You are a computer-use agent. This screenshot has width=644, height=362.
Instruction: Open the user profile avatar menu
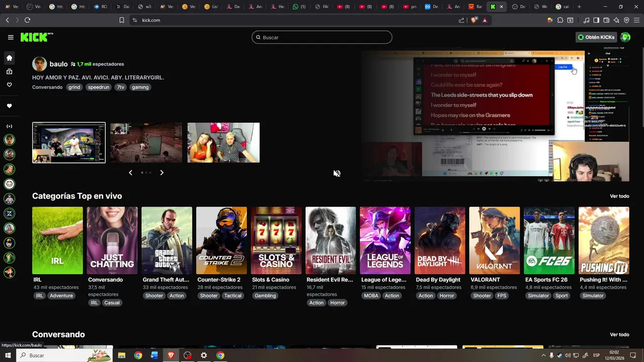click(625, 37)
